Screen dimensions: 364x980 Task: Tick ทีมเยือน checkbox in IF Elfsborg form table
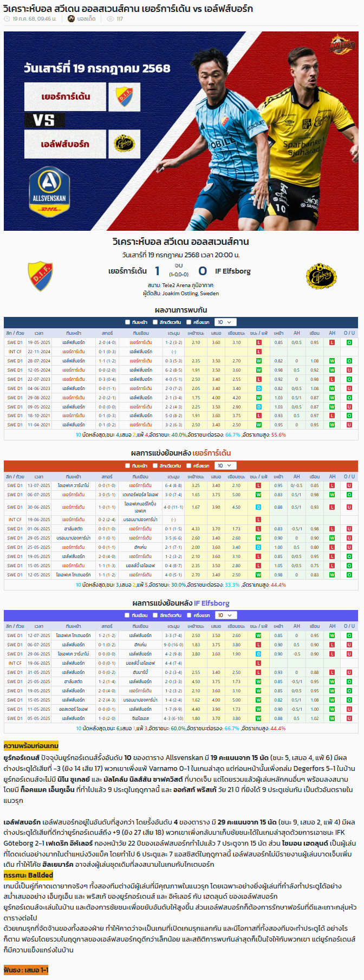128,615
